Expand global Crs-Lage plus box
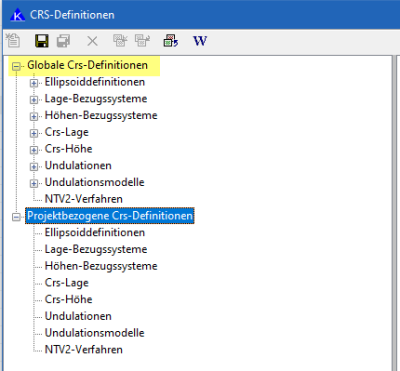The image size is (400, 371). [34, 133]
